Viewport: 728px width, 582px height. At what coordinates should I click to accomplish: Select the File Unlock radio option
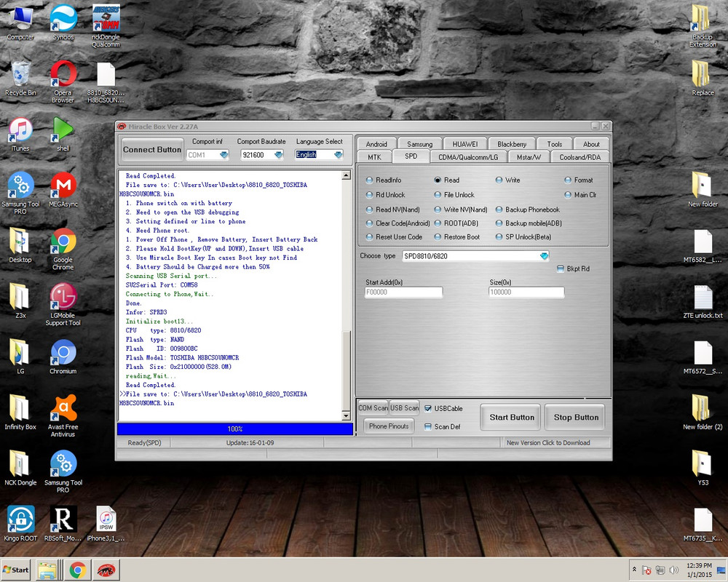pos(438,195)
